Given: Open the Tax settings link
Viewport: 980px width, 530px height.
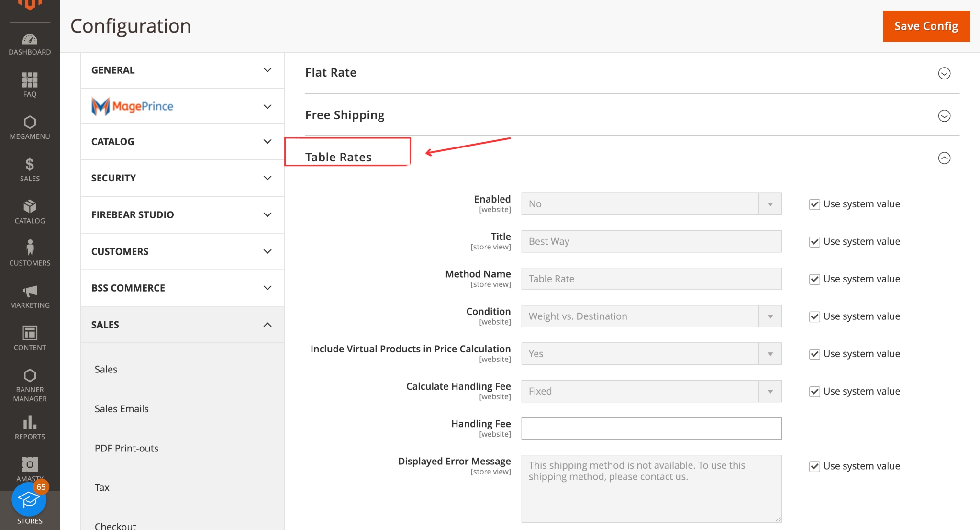Looking at the screenshot, I should point(102,487).
